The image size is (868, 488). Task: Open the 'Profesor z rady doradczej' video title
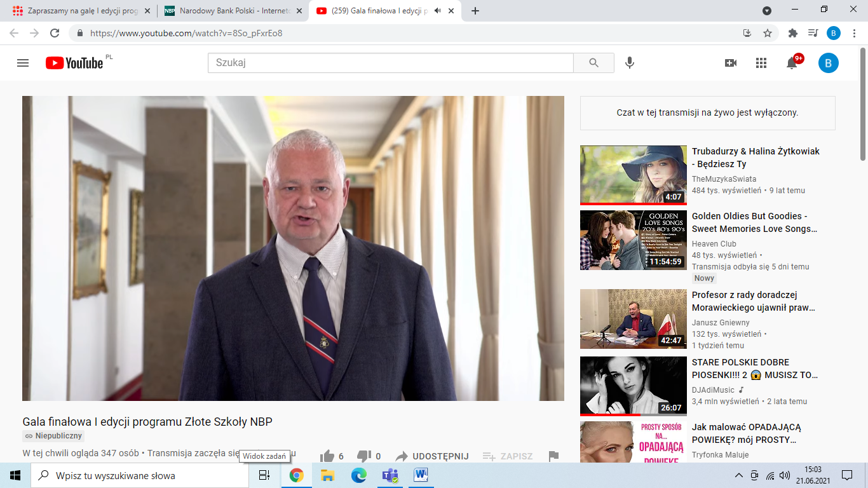754,301
